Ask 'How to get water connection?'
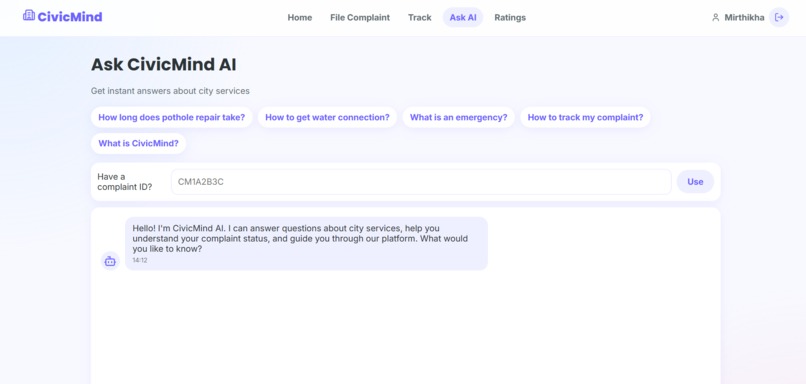Viewport: 806px width, 384px height. pos(327,117)
